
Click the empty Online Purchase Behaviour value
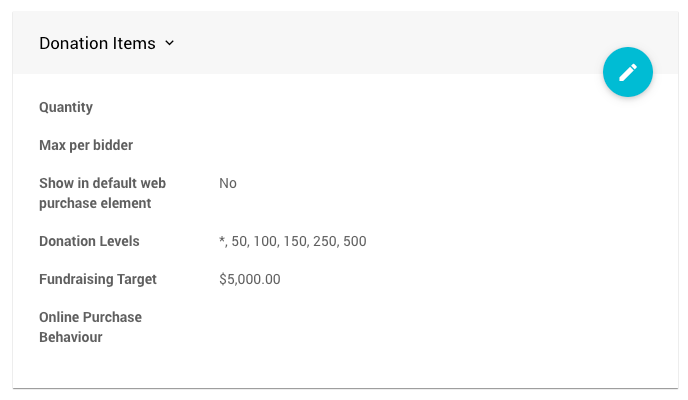click(x=300, y=327)
